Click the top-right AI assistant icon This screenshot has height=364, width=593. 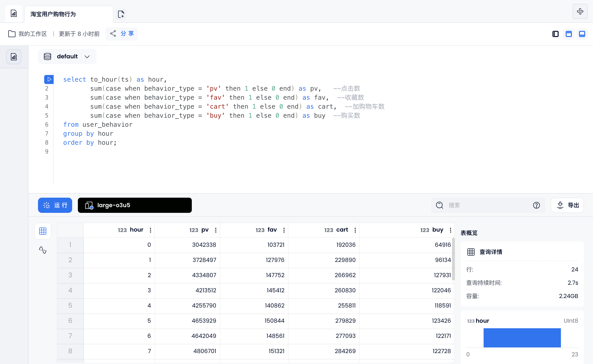tap(580, 11)
